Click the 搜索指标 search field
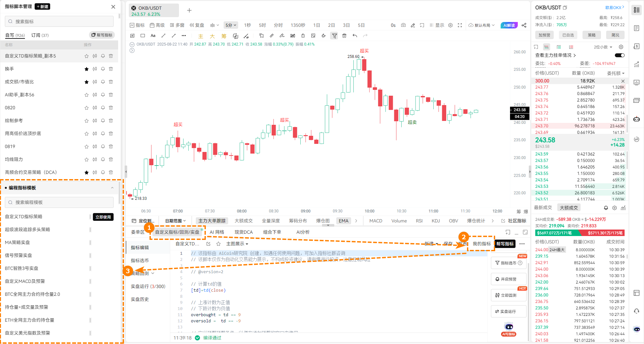The width and height of the screenshot is (644, 344). (59, 21)
